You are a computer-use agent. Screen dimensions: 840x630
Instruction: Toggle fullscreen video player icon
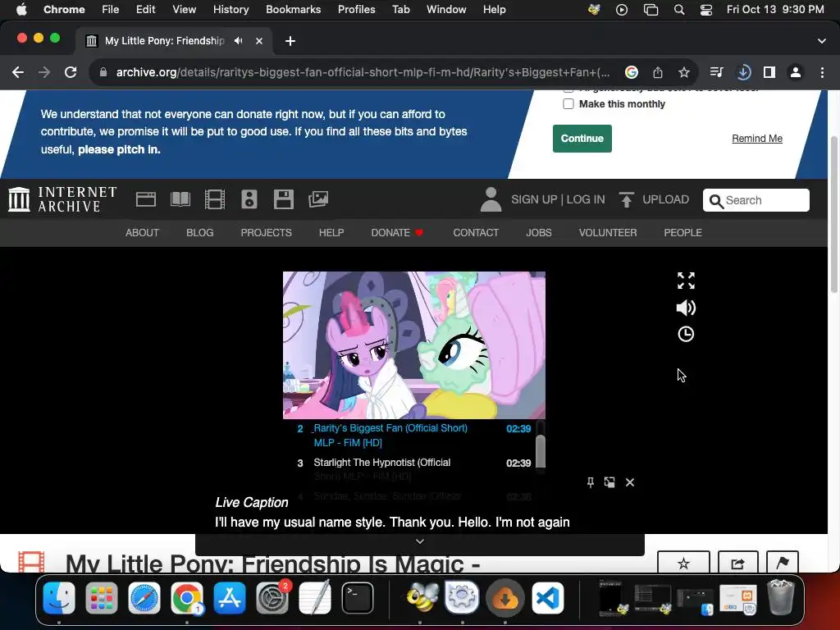[x=686, y=281]
